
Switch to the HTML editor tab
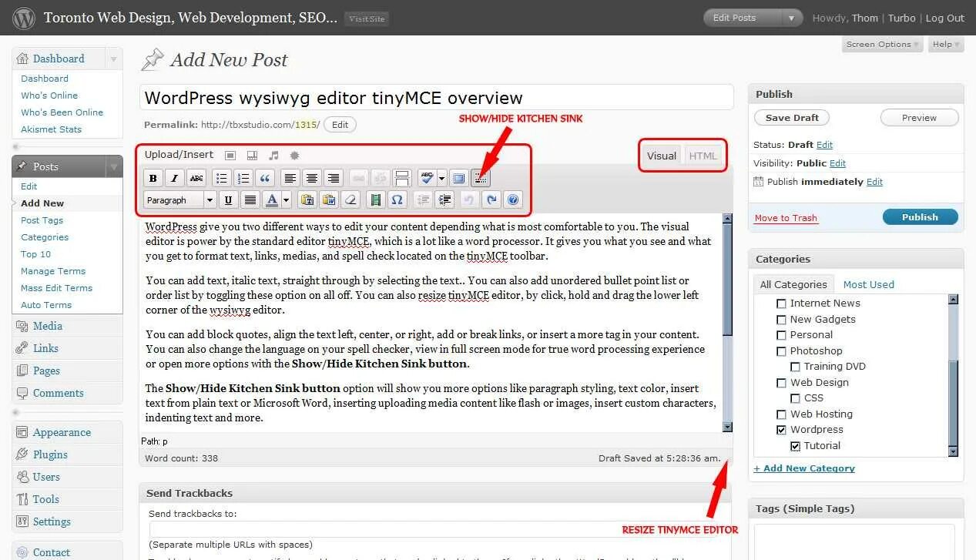703,156
